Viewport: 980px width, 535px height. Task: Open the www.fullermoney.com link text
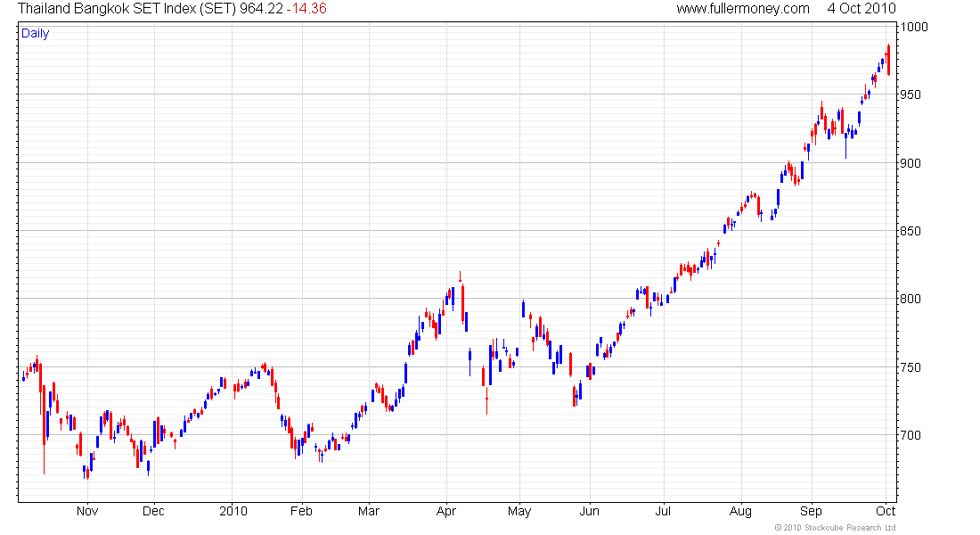pos(742,9)
